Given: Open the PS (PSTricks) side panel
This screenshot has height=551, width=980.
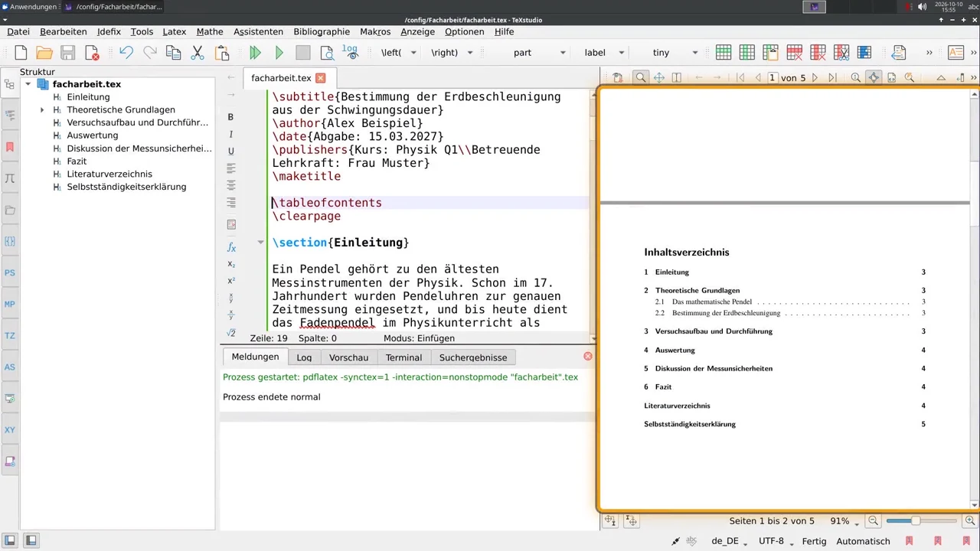Looking at the screenshot, I should 10,272.
